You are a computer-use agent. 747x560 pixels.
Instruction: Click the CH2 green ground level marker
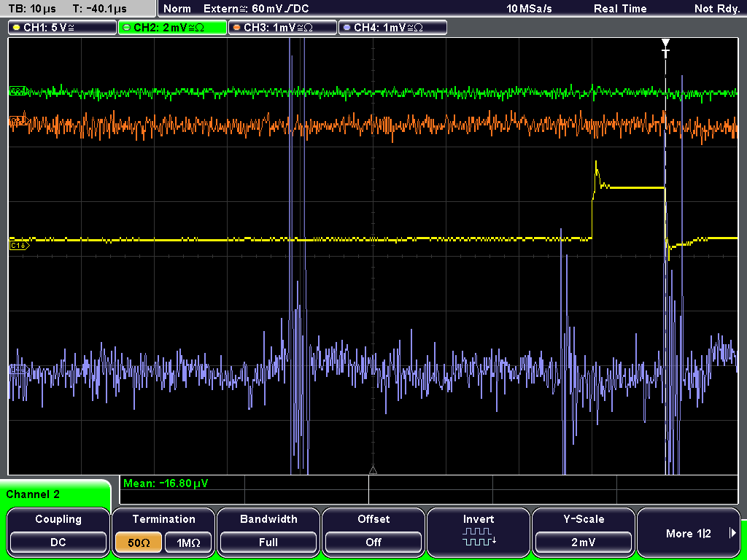click(x=19, y=91)
